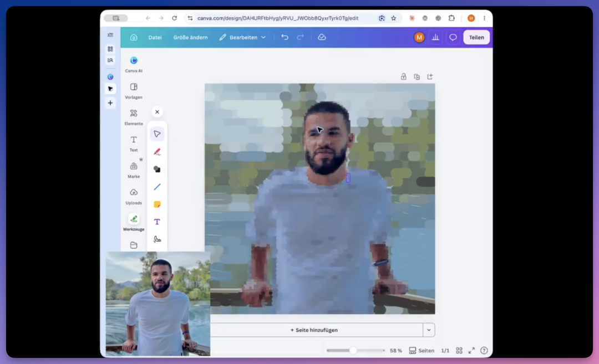Open the search list icon in side strip
Image resolution: width=599 pixels, height=364 pixels.
point(110,60)
